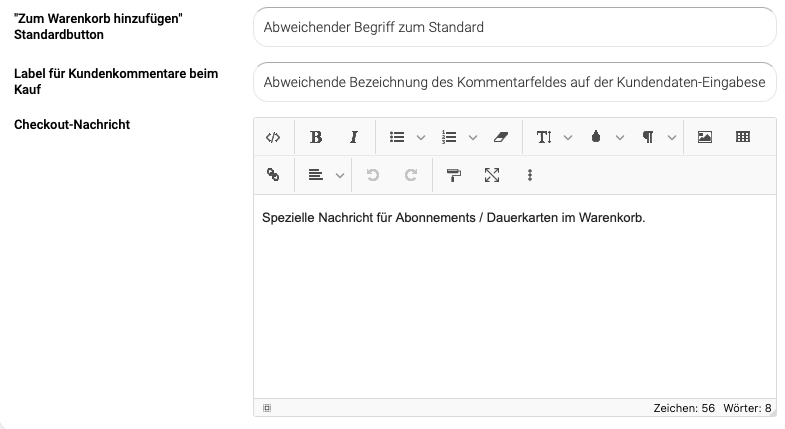The image size is (785, 429).
Task: Insert a bulleted list
Action: [x=397, y=137]
